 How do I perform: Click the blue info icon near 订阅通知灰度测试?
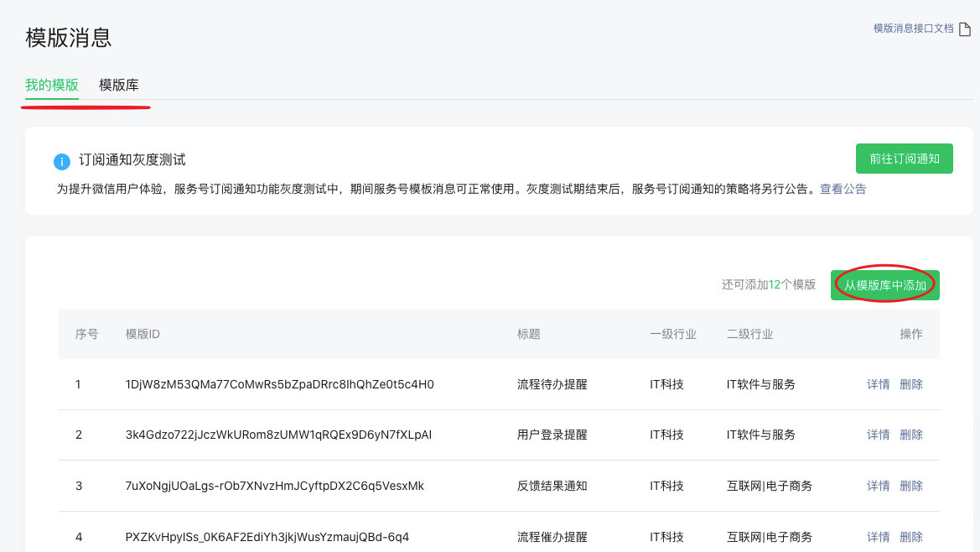61,161
